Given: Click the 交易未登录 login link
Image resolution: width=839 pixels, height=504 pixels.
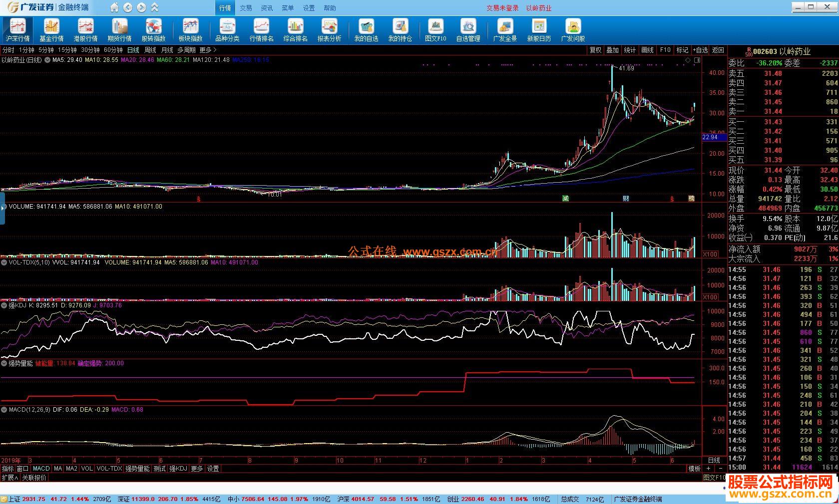Looking at the screenshot, I should pos(503,8).
